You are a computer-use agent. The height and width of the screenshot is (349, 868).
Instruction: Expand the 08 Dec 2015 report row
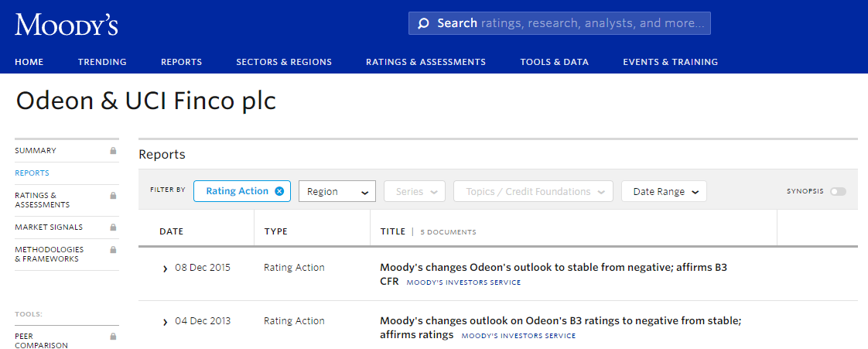pos(165,269)
